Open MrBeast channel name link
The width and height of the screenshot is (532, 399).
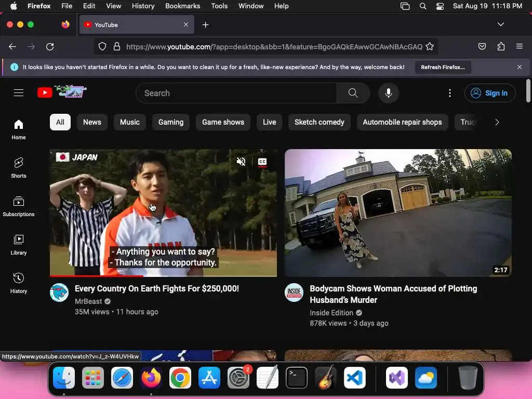click(x=88, y=301)
